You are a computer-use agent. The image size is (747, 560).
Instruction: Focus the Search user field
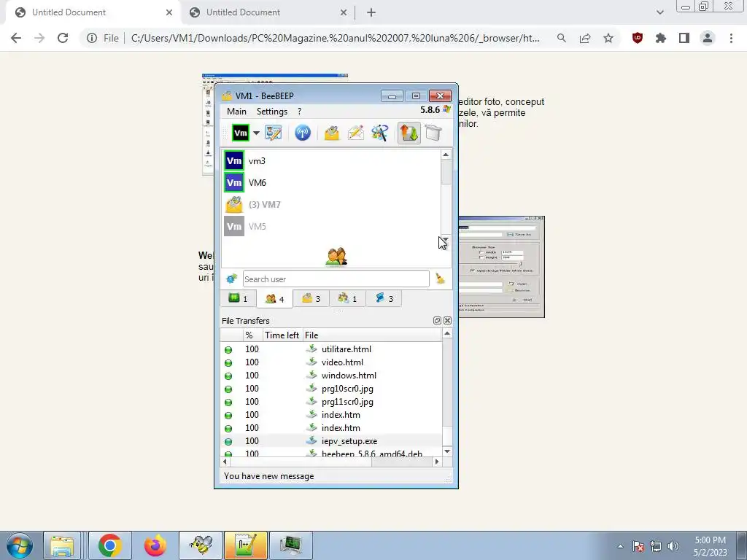tap(336, 279)
